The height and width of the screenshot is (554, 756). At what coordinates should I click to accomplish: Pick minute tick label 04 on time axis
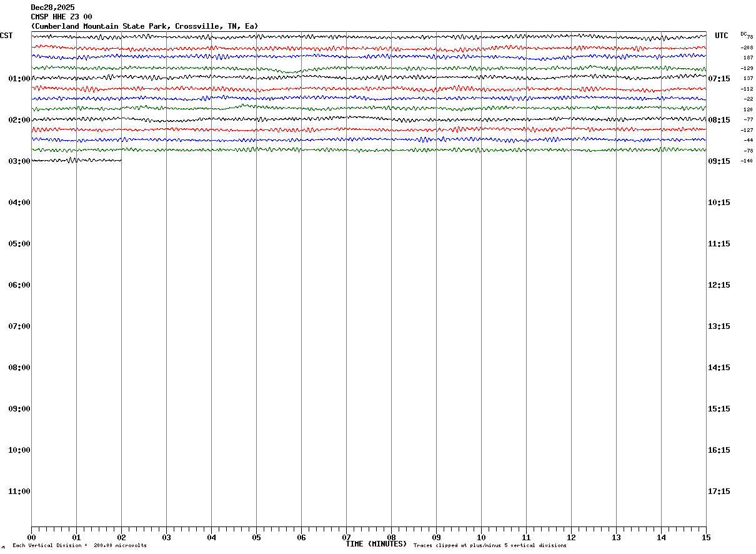[x=211, y=538]
